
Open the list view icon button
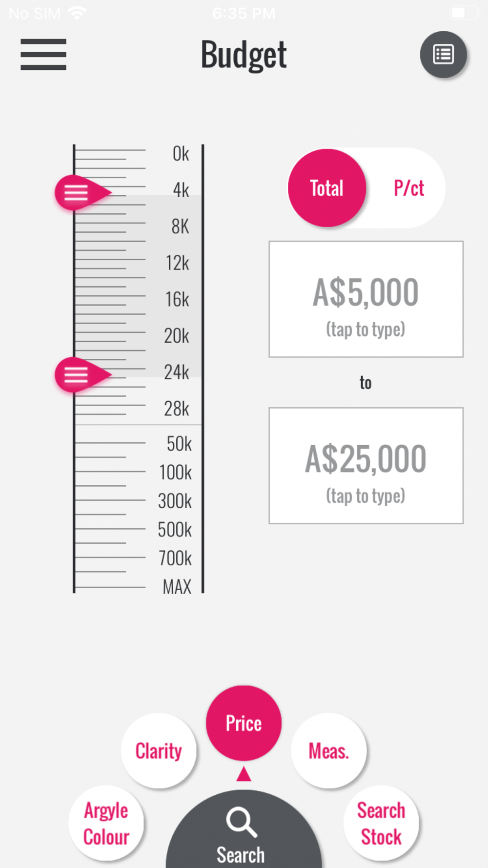(x=443, y=55)
